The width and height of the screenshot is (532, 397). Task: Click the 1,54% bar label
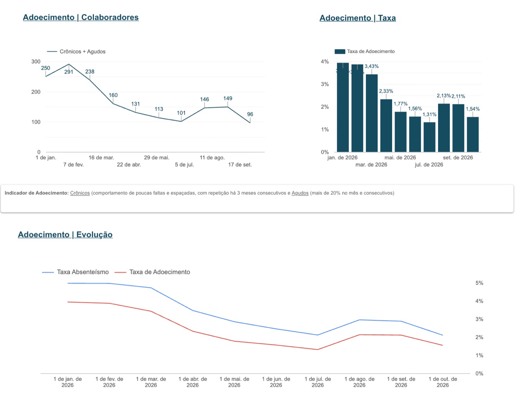click(x=473, y=109)
